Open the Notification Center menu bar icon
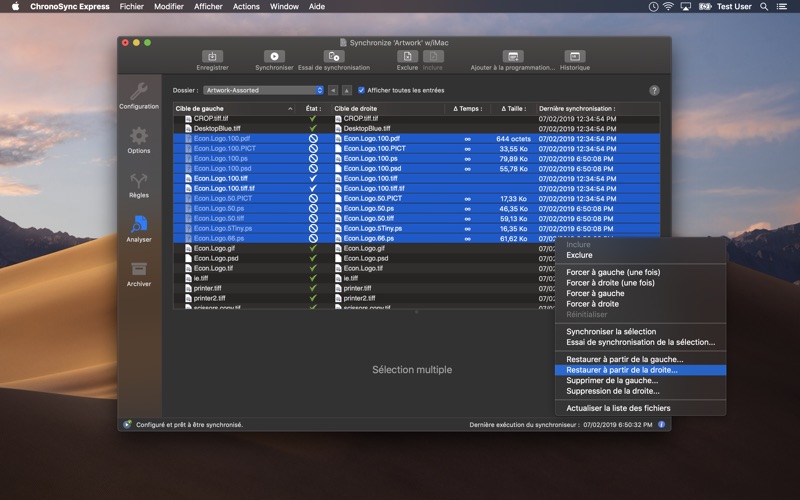This screenshot has height=500, width=800. [782, 7]
